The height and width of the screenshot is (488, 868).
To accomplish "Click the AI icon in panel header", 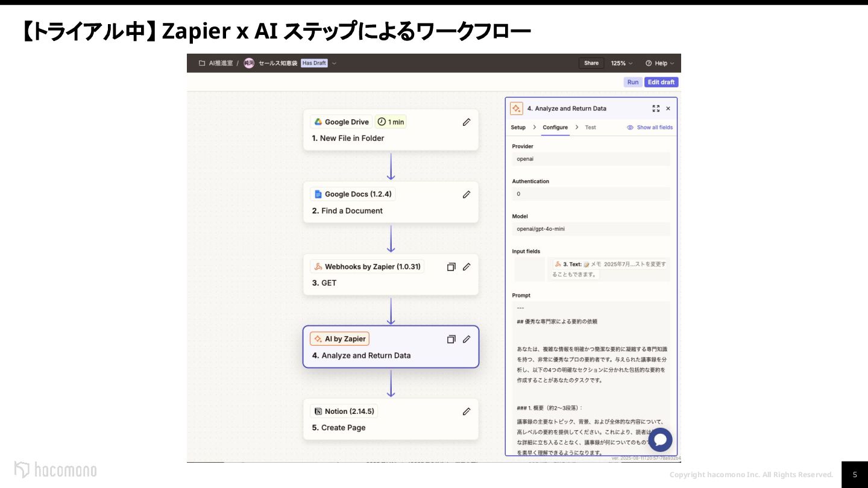I will coord(517,108).
